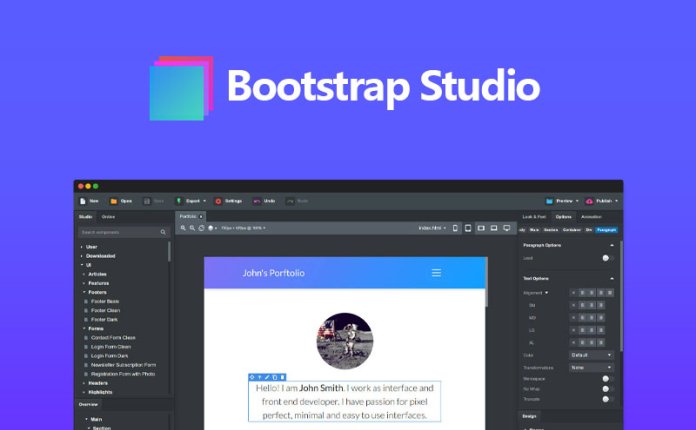The image size is (696, 430).
Task: Click Footer Basic component icon
Action: coord(86,301)
